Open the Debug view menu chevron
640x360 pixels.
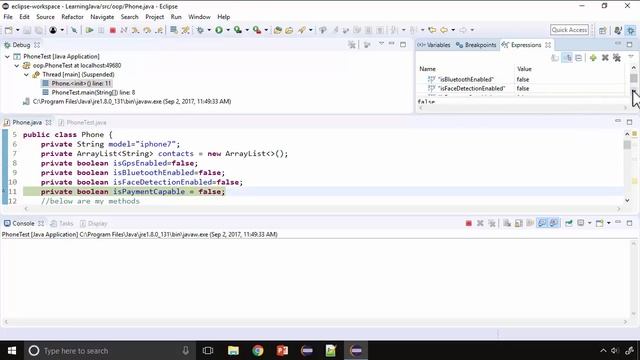coord(381,44)
